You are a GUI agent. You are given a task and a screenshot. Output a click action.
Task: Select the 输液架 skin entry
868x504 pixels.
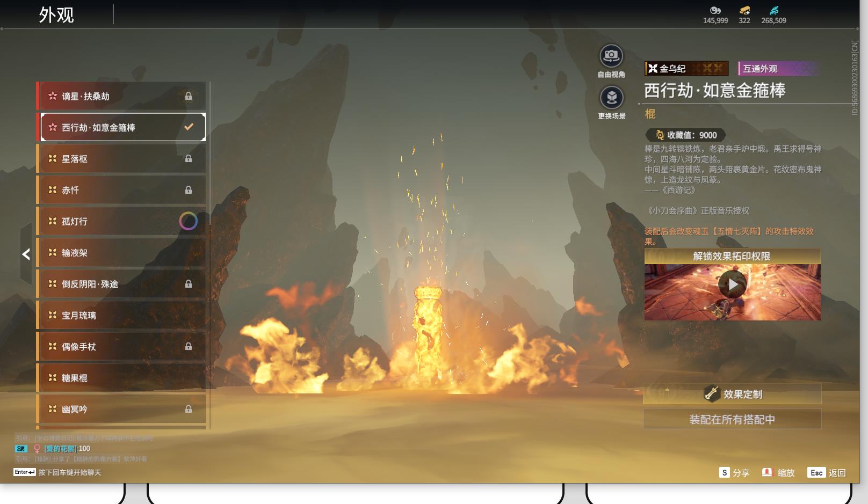click(x=121, y=253)
